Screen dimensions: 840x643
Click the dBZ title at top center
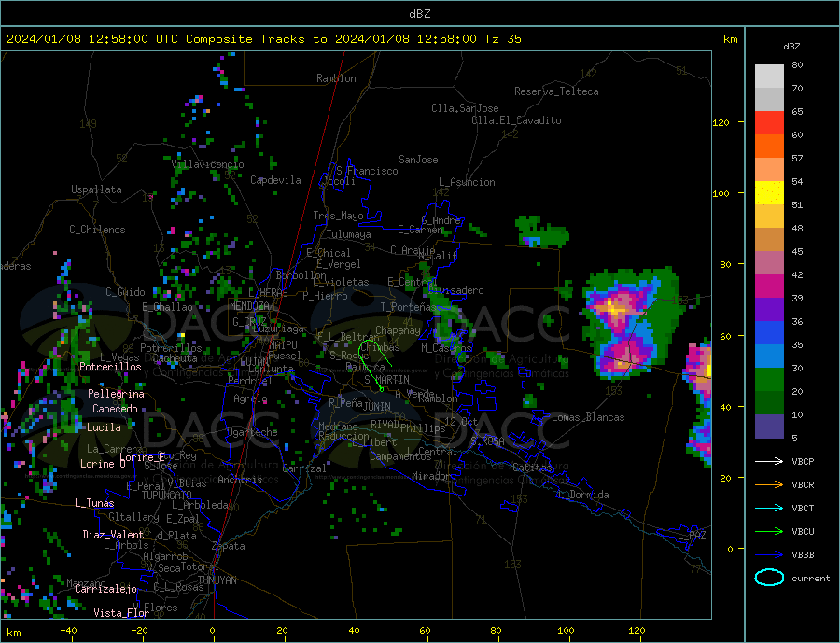(x=419, y=14)
